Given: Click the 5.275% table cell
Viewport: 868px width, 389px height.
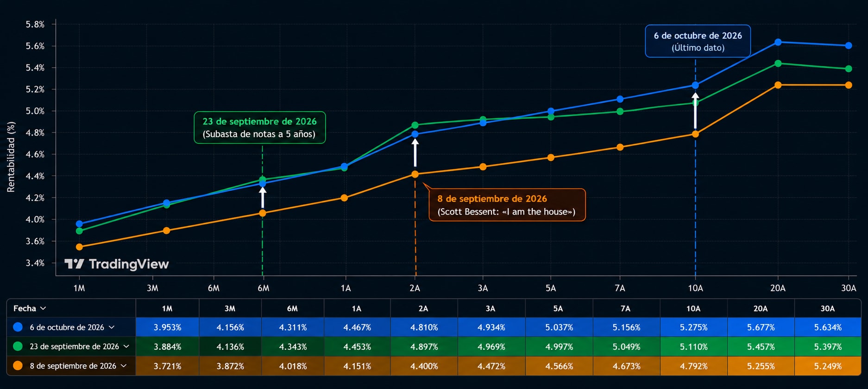Looking at the screenshot, I should click(x=693, y=327).
